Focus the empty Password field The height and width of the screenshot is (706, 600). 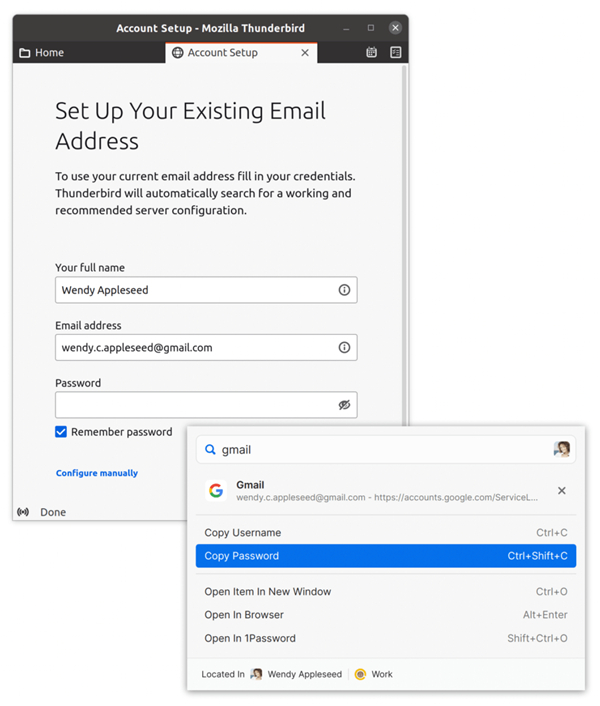tap(206, 405)
